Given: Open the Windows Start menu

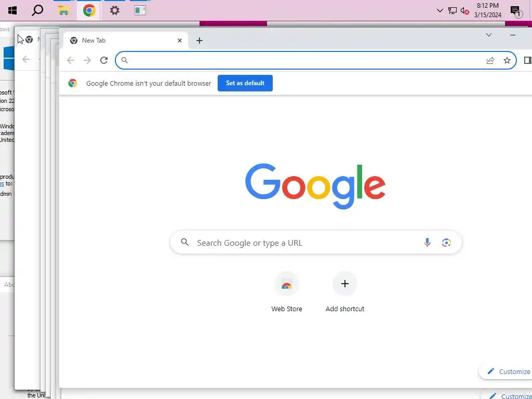Looking at the screenshot, I should point(12,10).
